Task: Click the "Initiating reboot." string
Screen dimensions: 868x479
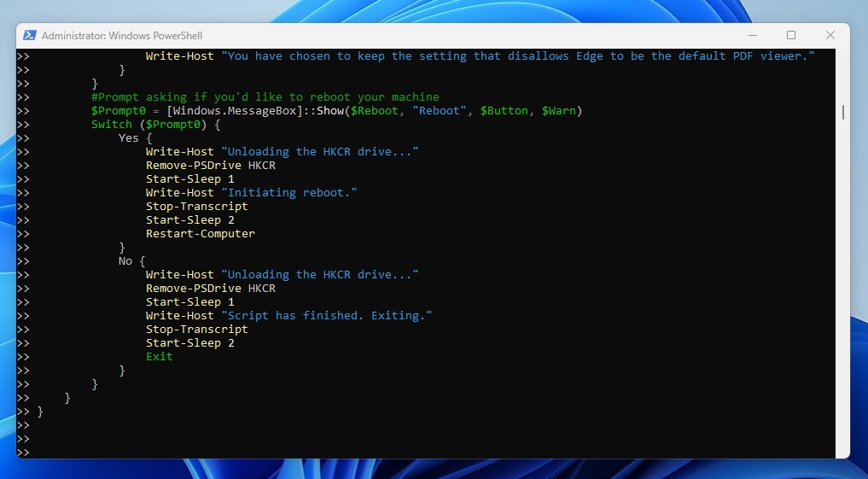Action: 288,192
